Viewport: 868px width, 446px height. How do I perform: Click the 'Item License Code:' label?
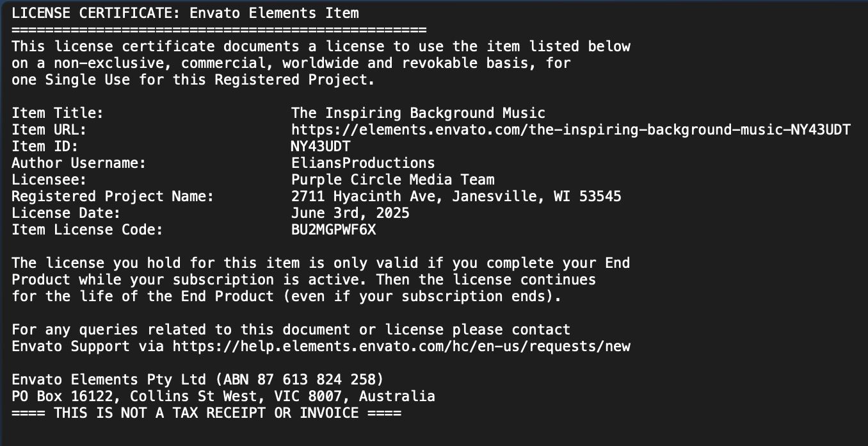click(x=87, y=230)
